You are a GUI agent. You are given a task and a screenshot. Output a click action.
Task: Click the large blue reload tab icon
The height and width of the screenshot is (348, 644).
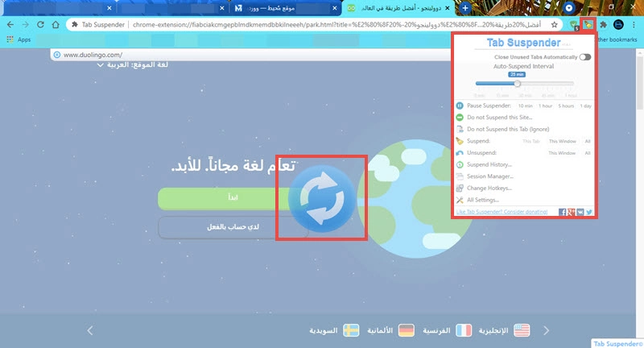(x=322, y=199)
